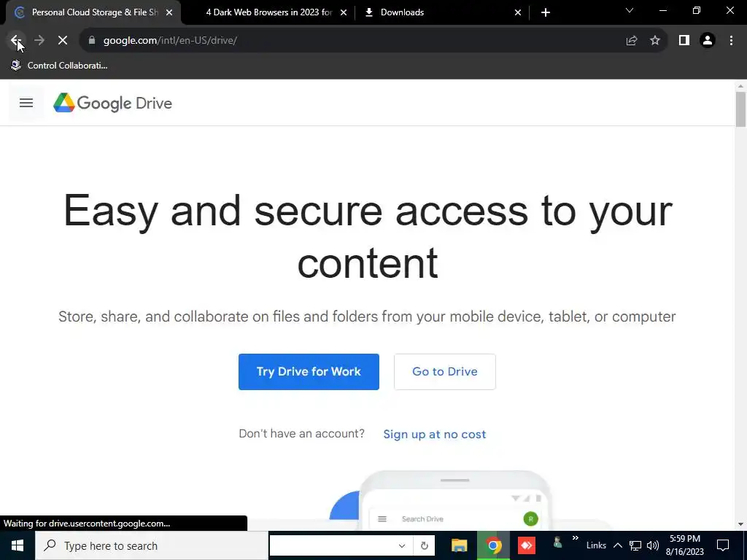Click the browser forward arrow

pyautogui.click(x=39, y=41)
